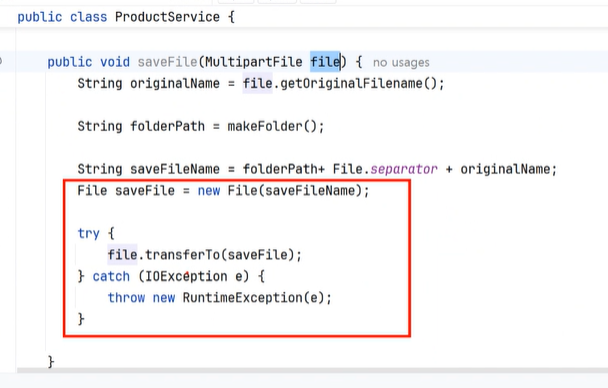This screenshot has height=388, width=608.
Task: Click the saveFile method name in declaration
Action: 168,62
